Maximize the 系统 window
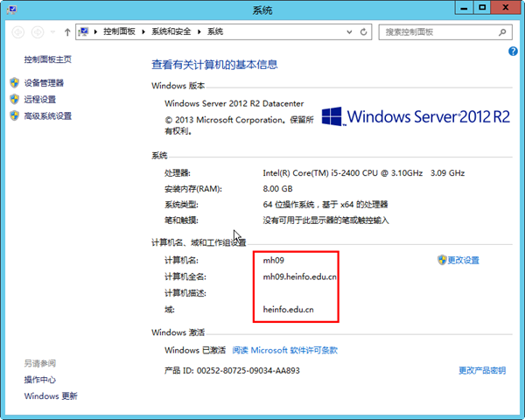 (482, 7)
